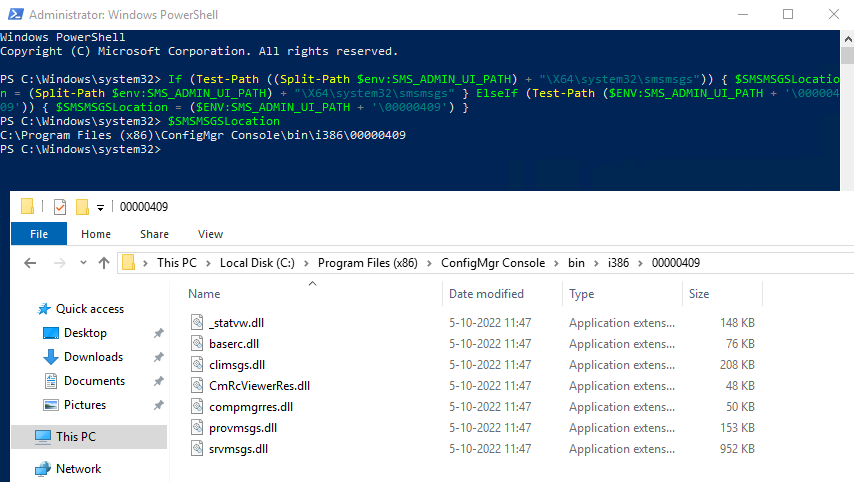Open the Home ribbon tab

coord(96,234)
